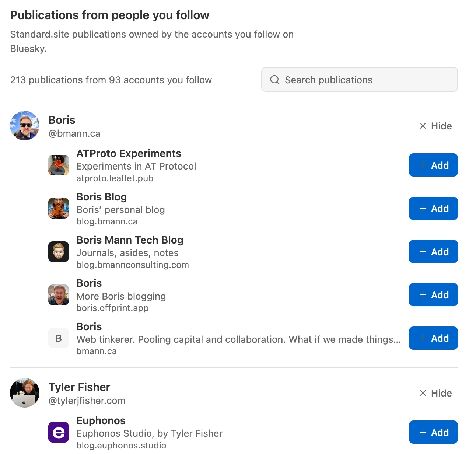The image size is (476, 454).
Task: Add the bmann.ca publication
Action: point(433,338)
